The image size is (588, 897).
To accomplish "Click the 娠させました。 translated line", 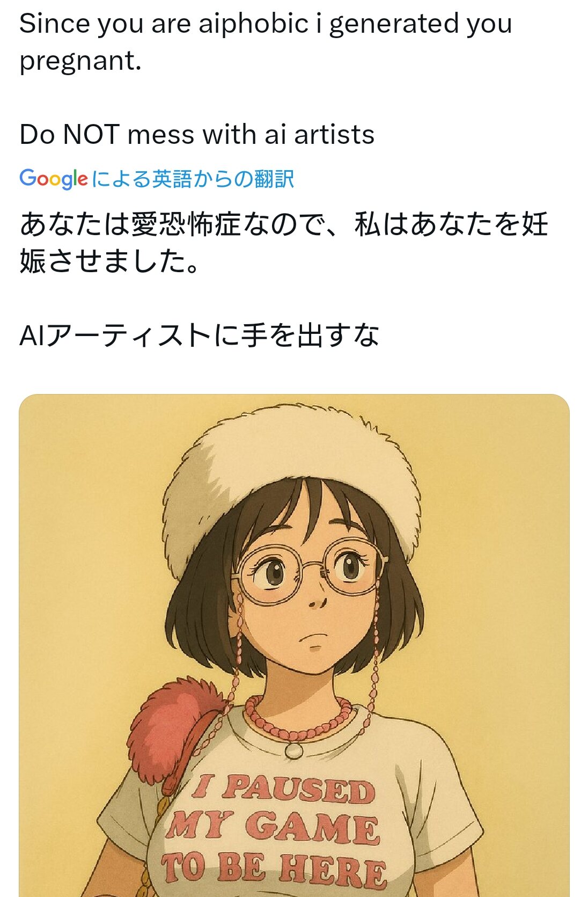I will (109, 261).
